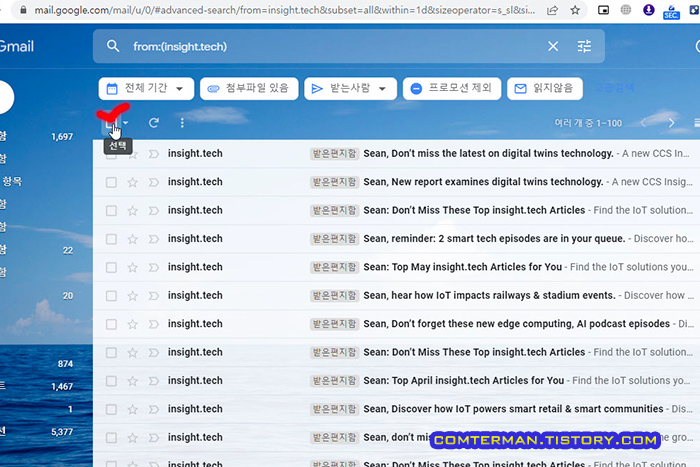
Task: Star the 'reminder: 2 smart tech episodes' email
Action: point(133,239)
